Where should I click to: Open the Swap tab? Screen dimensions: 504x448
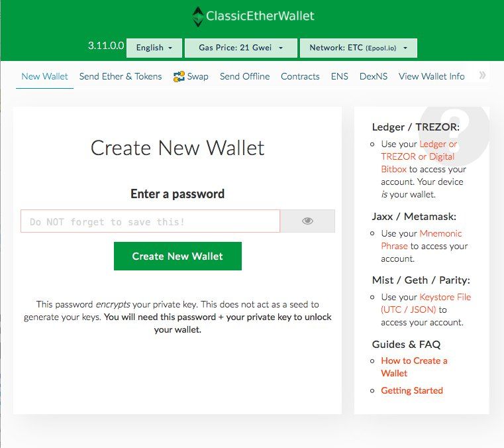click(191, 76)
